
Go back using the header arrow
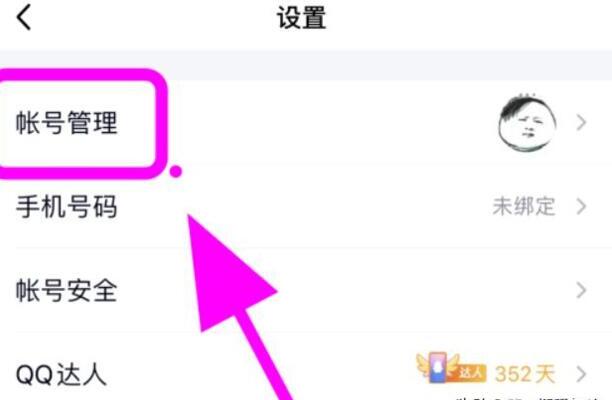[x=23, y=18]
